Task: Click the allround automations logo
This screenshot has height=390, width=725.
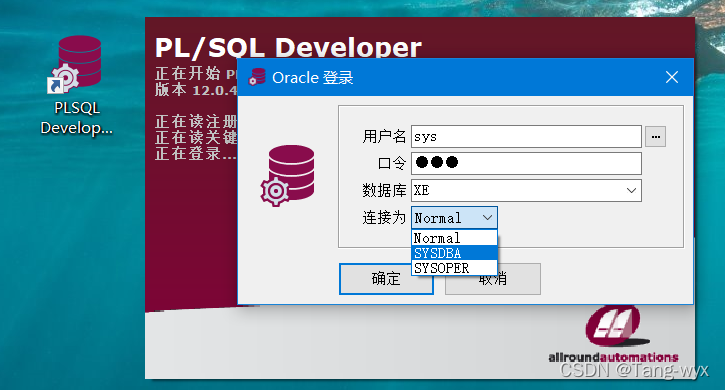Action: pos(613,334)
